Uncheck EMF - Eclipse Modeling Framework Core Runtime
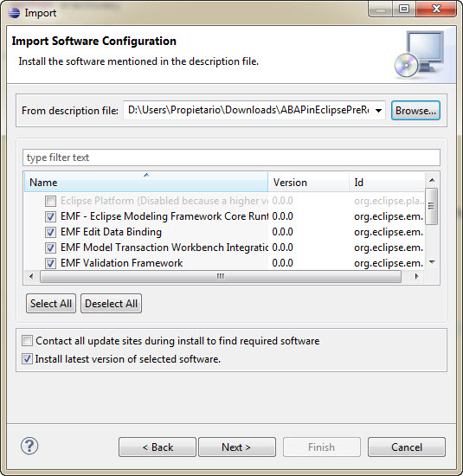Image resolution: width=463 pixels, height=476 pixels. click(x=50, y=216)
